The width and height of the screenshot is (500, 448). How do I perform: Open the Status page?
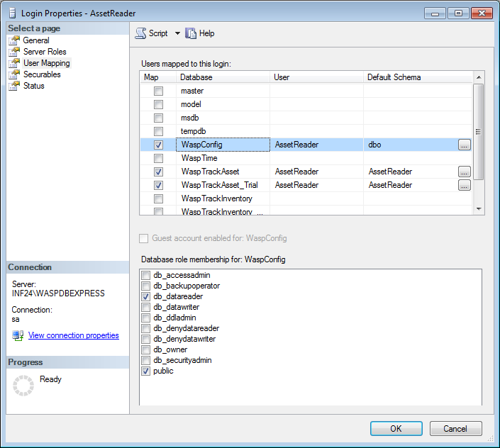(34, 86)
